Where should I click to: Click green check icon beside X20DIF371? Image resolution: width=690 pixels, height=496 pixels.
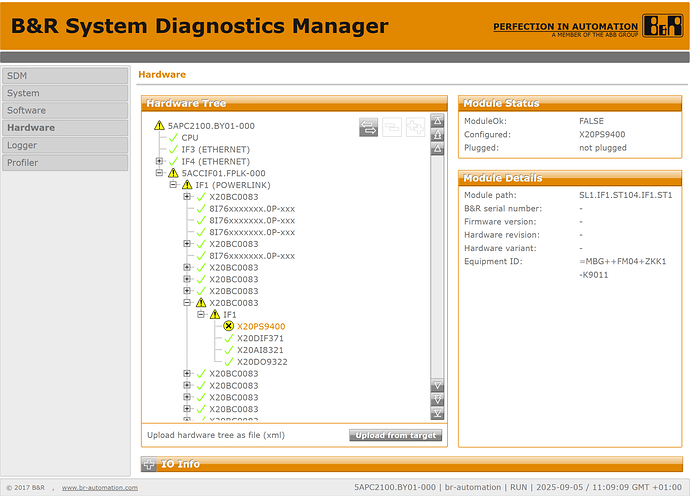tap(229, 338)
